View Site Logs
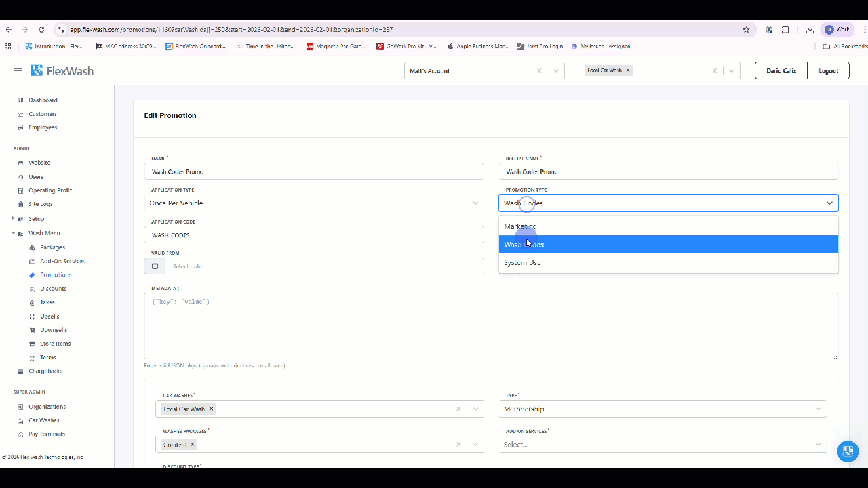Viewport: 868px width, 488px height. point(41,204)
